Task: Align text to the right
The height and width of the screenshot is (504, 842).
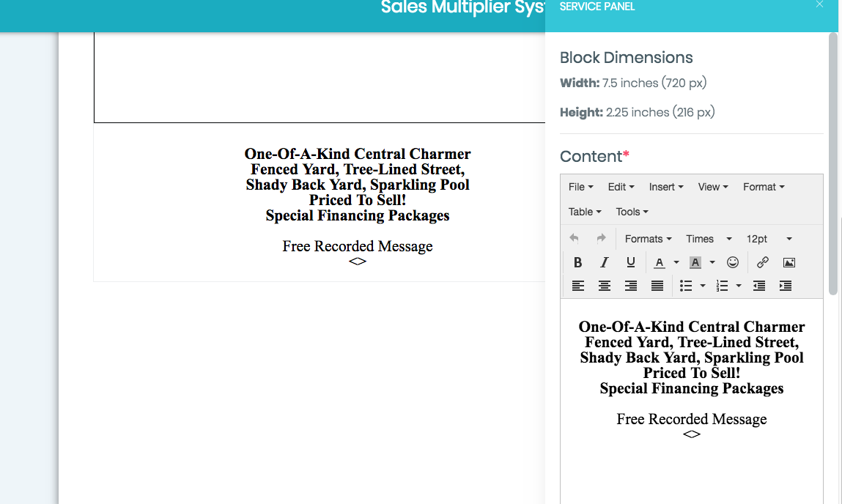Action: tap(631, 286)
